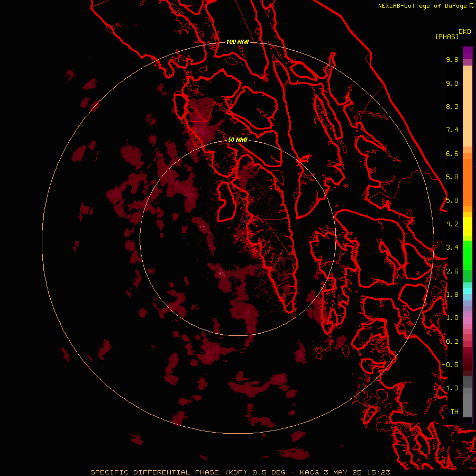Click the bright green segment of color bar
The image size is (476, 476).
tap(467, 255)
